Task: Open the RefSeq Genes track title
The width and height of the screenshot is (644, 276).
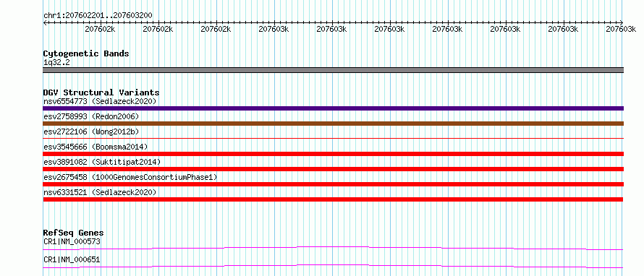Action: click(x=73, y=233)
